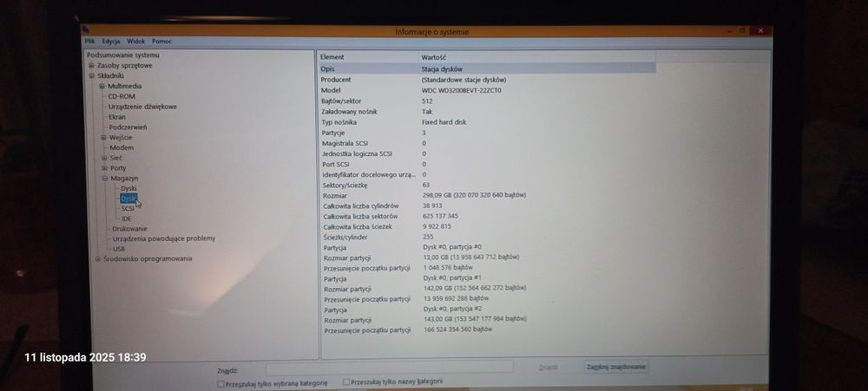
Task: Click the Dysk #0, partycja #1 value
Action: pyautogui.click(x=452, y=278)
